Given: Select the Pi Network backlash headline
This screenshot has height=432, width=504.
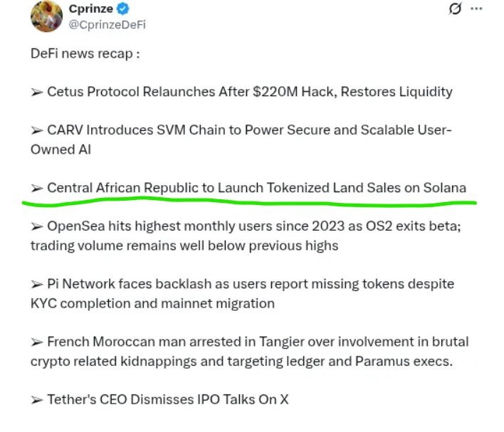Looking at the screenshot, I should pos(242,294).
